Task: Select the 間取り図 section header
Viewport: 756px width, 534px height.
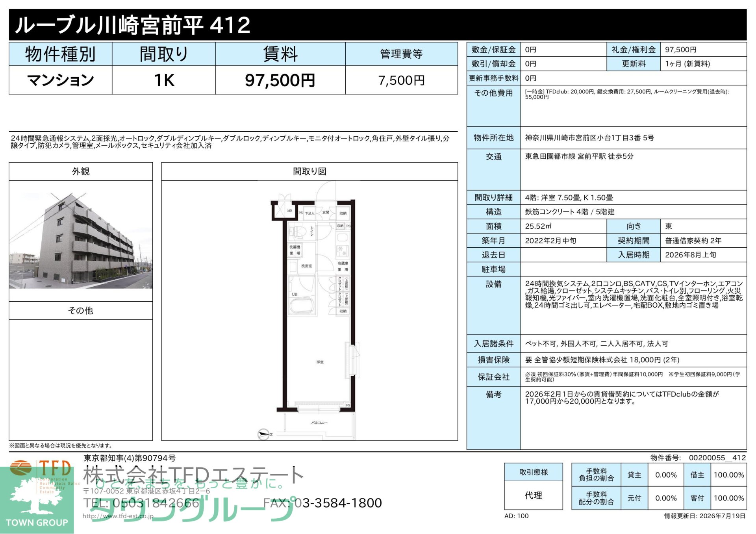Action: pyautogui.click(x=309, y=171)
